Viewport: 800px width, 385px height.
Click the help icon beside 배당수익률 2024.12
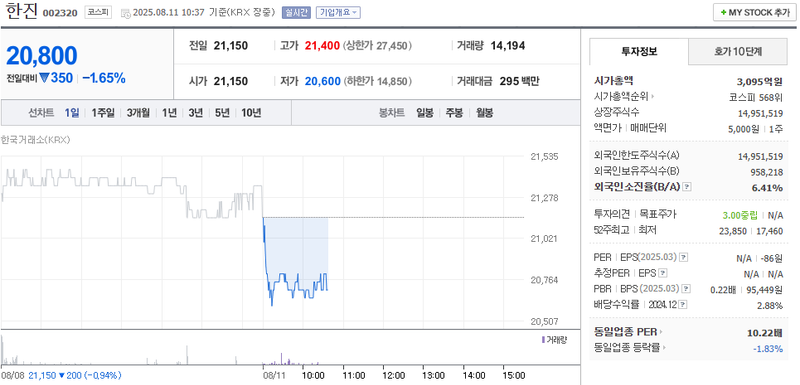[683, 304]
